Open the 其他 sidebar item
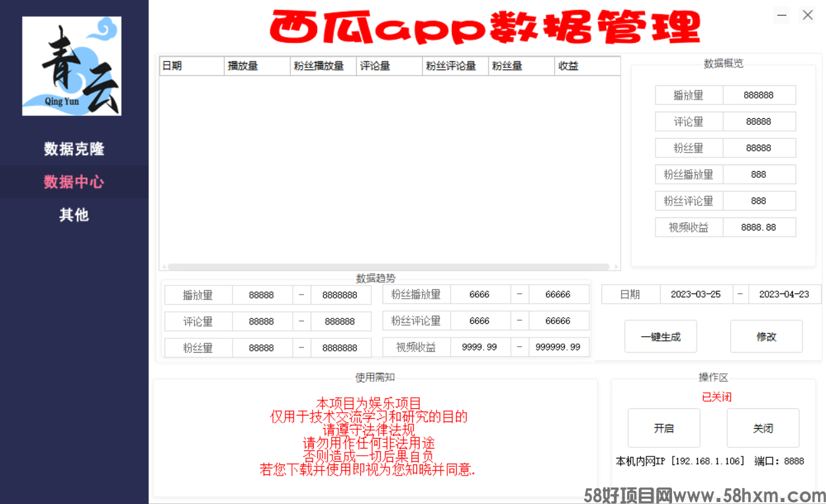 coord(74,215)
